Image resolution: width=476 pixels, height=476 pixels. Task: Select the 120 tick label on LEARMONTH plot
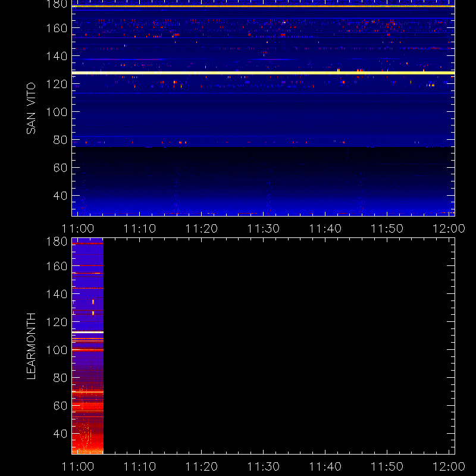tap(57, 322)
